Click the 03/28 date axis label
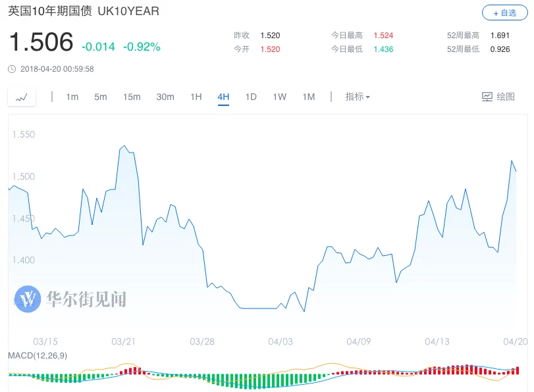This screenshot has height=392, width=534. click(x=202, y=341)
